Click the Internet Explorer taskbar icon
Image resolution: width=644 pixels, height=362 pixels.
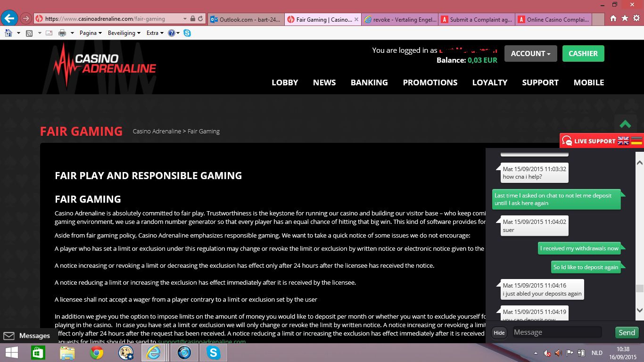pyautogui.click(x=153, y=353)
